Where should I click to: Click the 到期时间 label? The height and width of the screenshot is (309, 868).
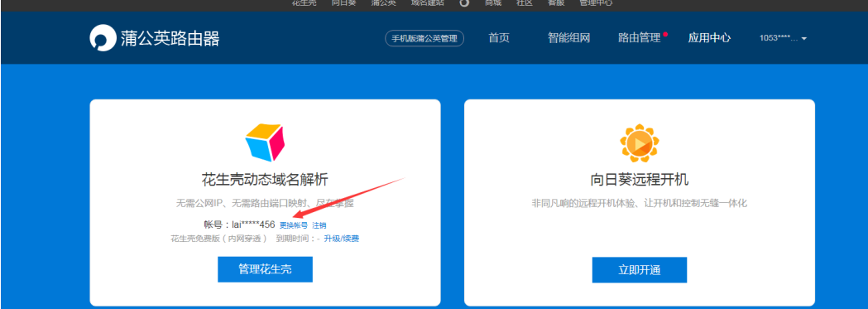(298, 239)
